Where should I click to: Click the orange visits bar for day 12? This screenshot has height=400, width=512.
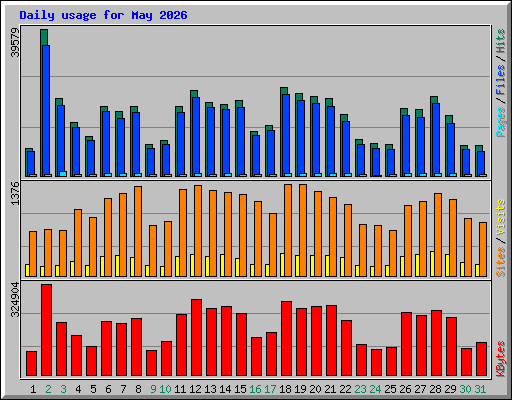pyautogui.click(x=198, y=231)
